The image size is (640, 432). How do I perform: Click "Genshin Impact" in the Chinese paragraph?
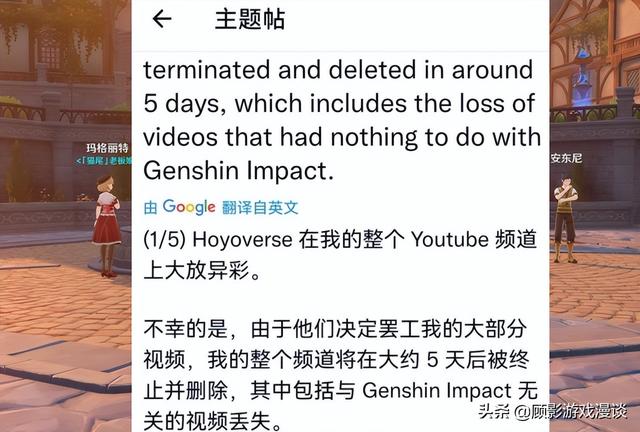pos(437,391)
